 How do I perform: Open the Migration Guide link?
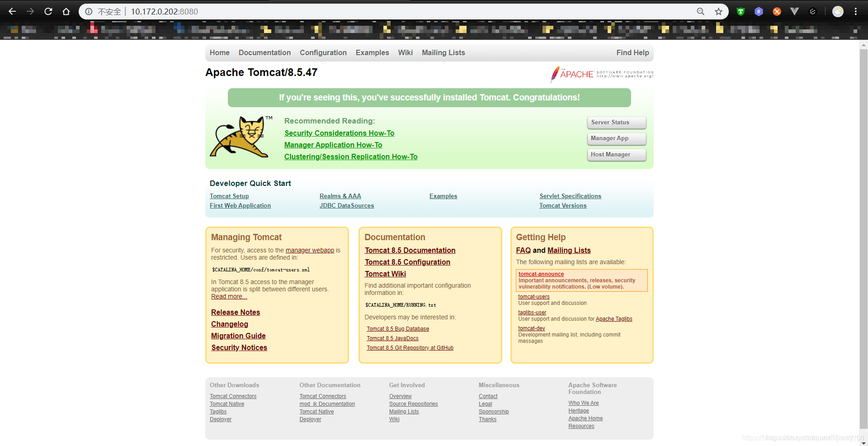238,336
